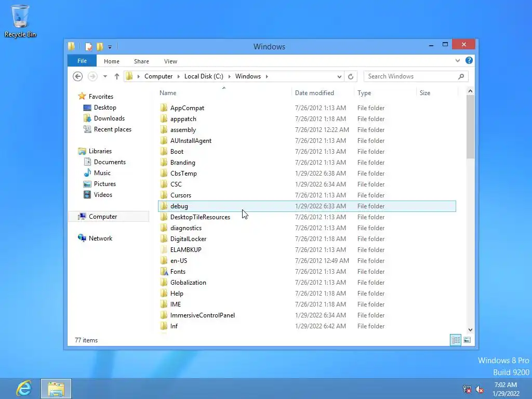The width and height of the screenshot is (532, 399).
Task: Refresh the Windows folder view
Action: (351, 77)
